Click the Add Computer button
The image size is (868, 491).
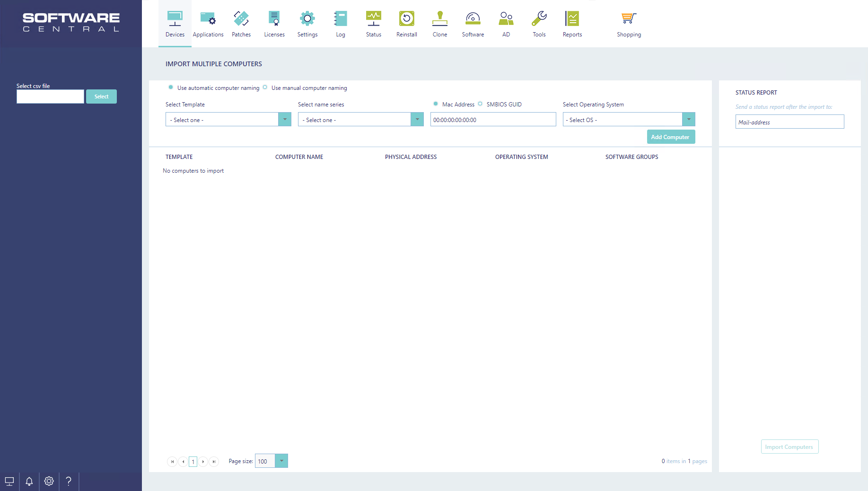tap(671, 137)
